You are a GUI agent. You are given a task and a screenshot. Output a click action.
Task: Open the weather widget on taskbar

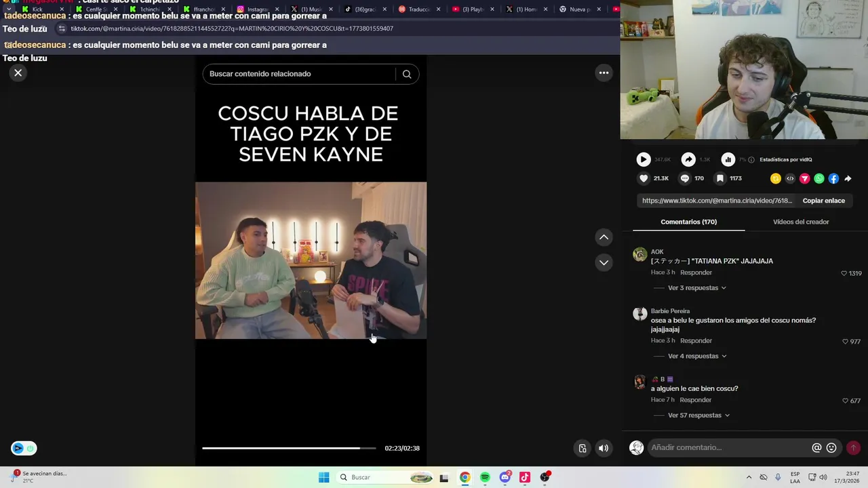[x=39, y=477]
